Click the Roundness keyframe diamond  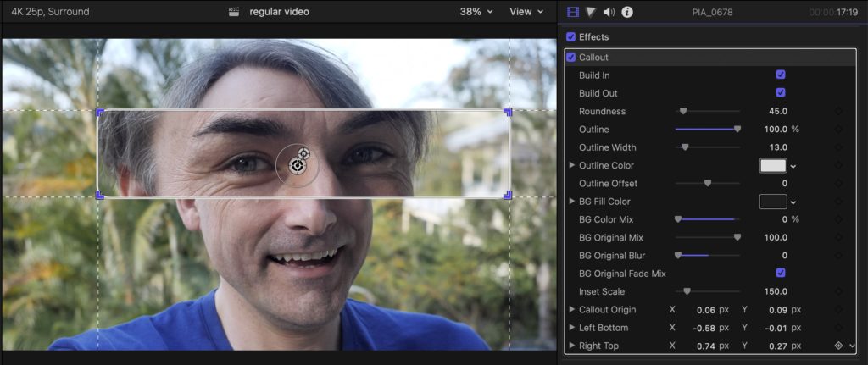[x=838, y=111]
